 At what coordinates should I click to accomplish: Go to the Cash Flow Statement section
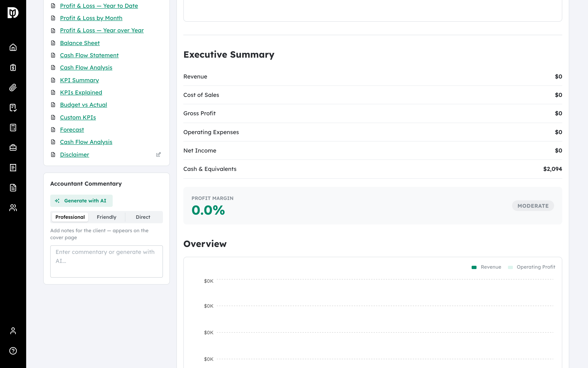coord(89,55)
